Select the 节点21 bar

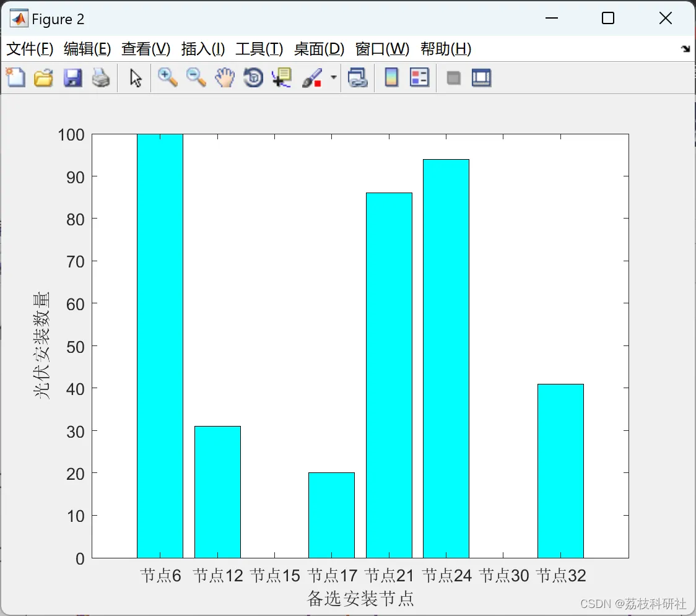pos(389,375)
